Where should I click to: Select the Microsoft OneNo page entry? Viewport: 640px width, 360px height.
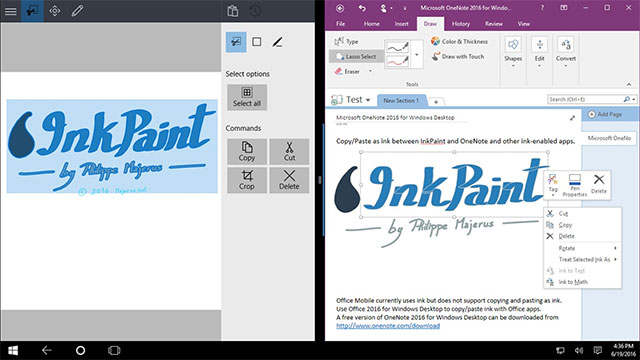[609, 138]
